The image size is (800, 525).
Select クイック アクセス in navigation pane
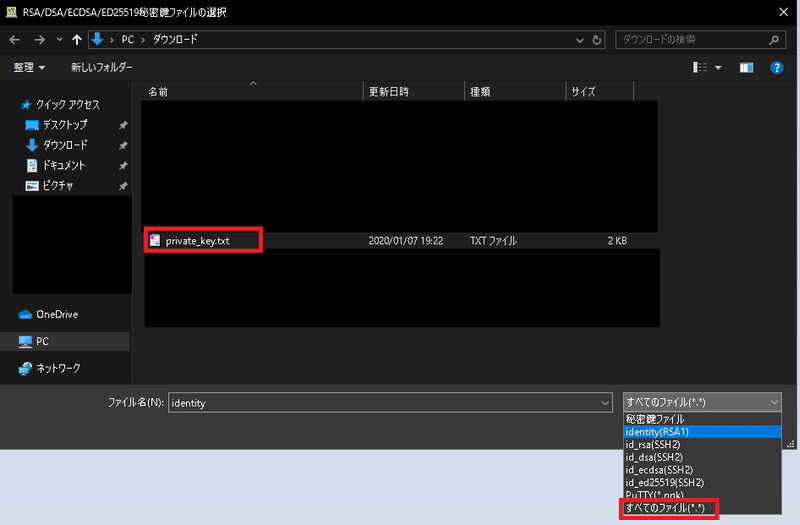60,105
